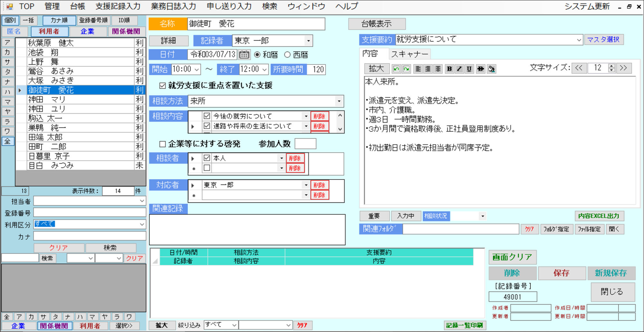Toggle underline formatting in the content editor
644x332 pixels.
pyautogui.click(x=469, y=69)
